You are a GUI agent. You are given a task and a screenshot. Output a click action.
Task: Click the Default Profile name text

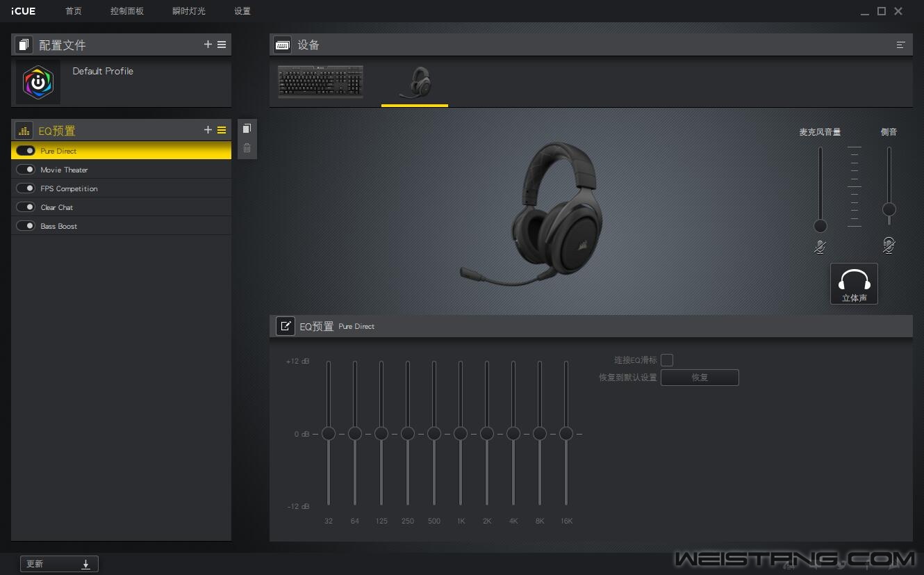[x=103, y=71]
